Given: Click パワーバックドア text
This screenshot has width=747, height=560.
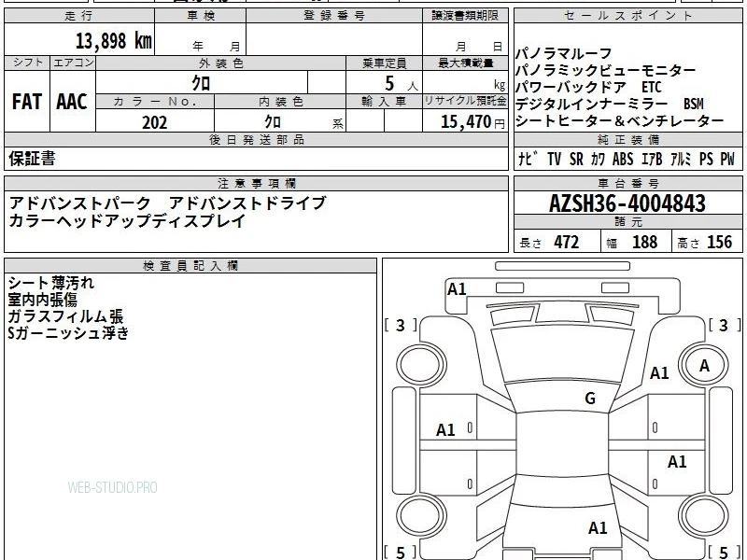Looking at the screenshot, I should 571,87.
